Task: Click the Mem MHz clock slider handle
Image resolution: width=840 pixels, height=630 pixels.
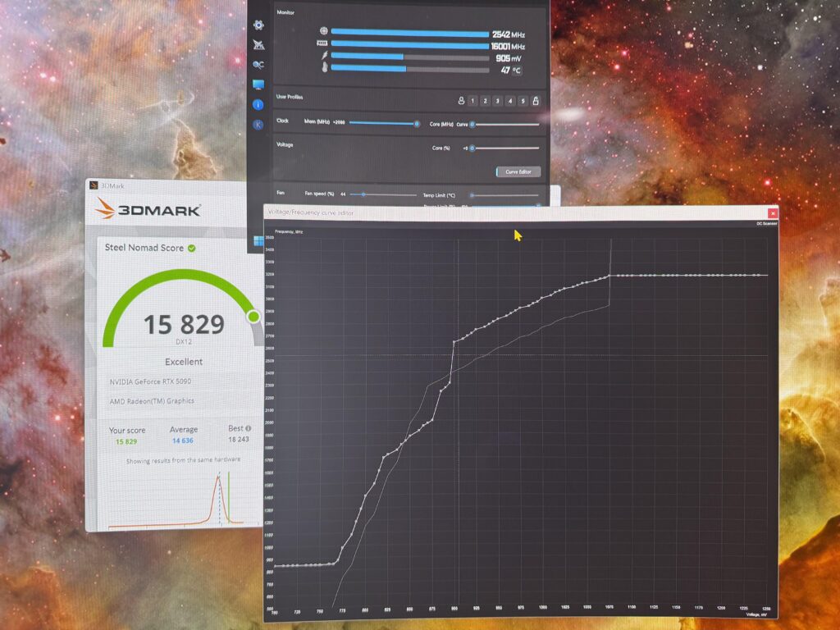Action: [x=417, y=124]
